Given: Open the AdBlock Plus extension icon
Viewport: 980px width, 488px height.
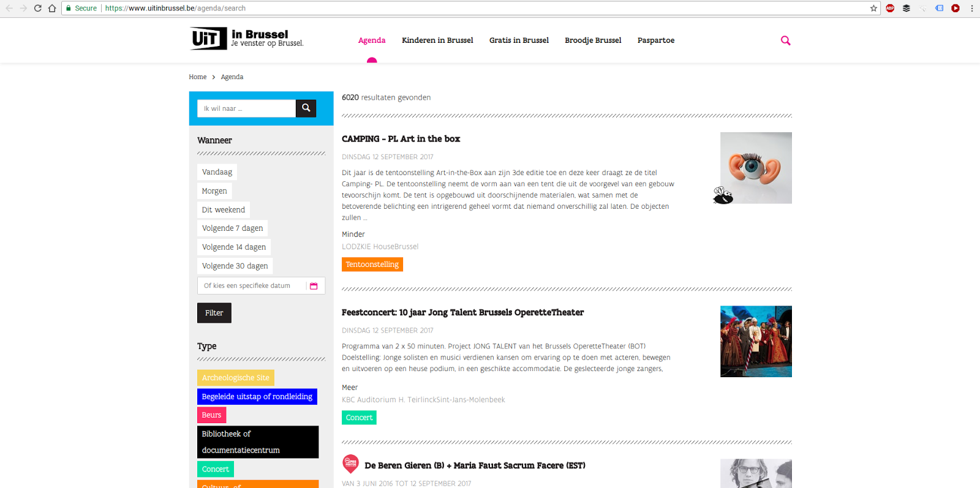Looking at the screenshot, I should 890,8.
